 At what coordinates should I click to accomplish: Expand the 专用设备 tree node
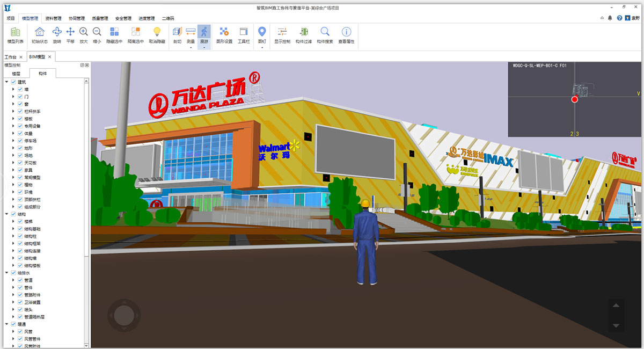click(x=13, y=126)
